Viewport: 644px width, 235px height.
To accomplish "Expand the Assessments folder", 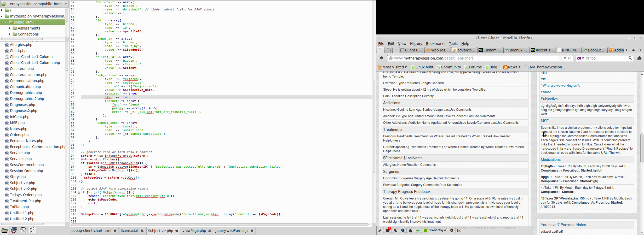I will click(10, 28).
